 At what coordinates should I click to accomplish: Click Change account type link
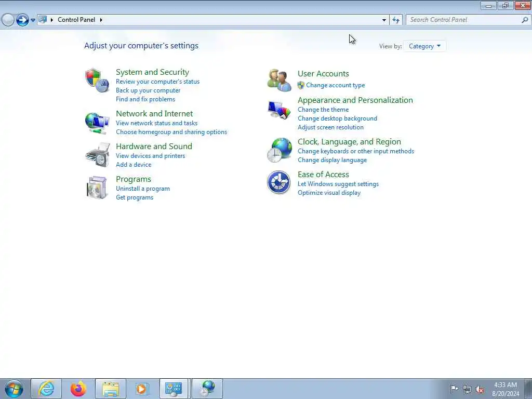(336, 85)
